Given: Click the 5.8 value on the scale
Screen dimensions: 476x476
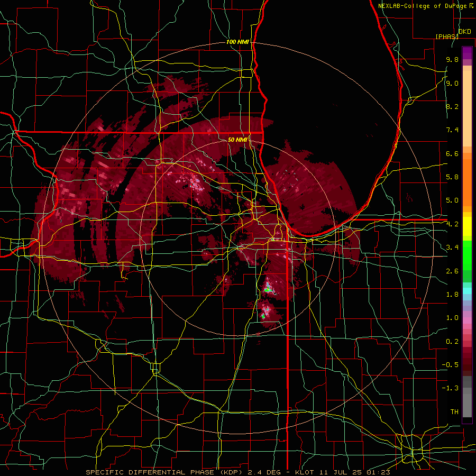Looking at the screenshot, I should pos(452,177).
